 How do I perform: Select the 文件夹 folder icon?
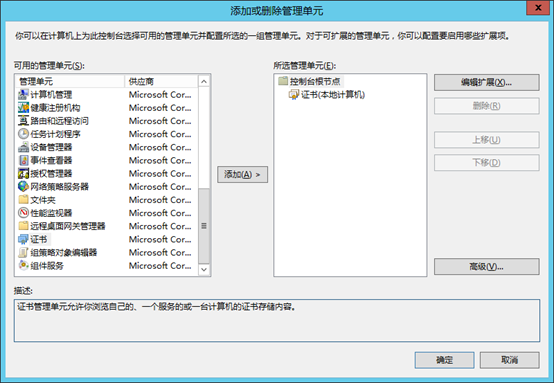23,200
